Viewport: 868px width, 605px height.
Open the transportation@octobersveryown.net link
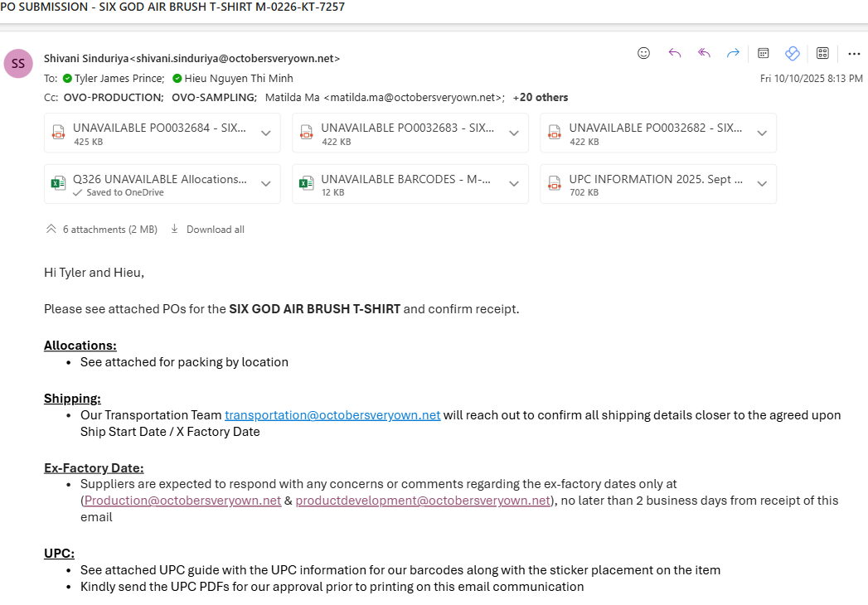click(332, 415)
